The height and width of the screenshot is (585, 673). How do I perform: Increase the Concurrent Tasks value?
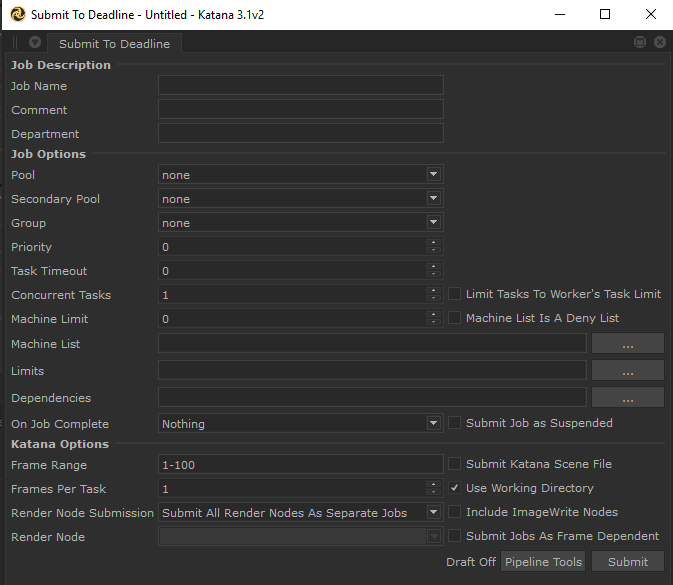[x=434, y=291]
